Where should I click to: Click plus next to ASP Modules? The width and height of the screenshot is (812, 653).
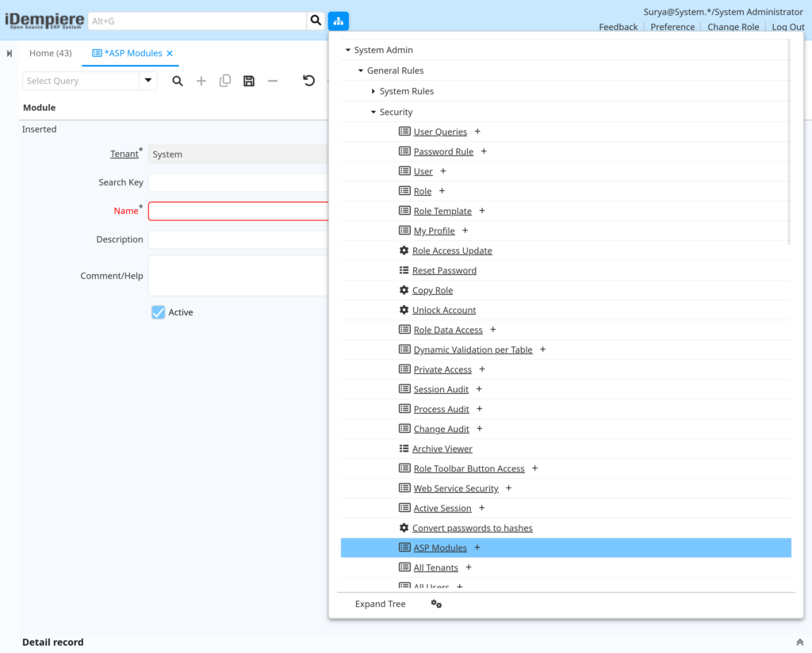pyautogui.click(x=477, y=548)
